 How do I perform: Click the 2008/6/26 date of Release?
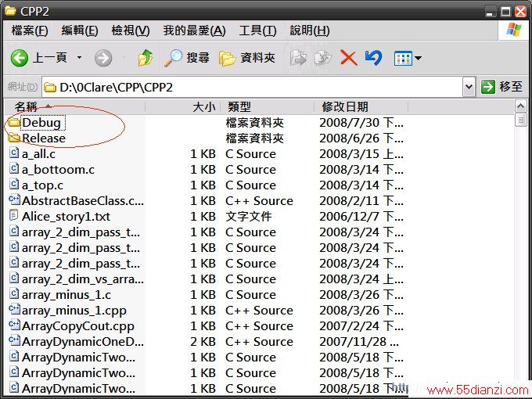tap(361, 138)
